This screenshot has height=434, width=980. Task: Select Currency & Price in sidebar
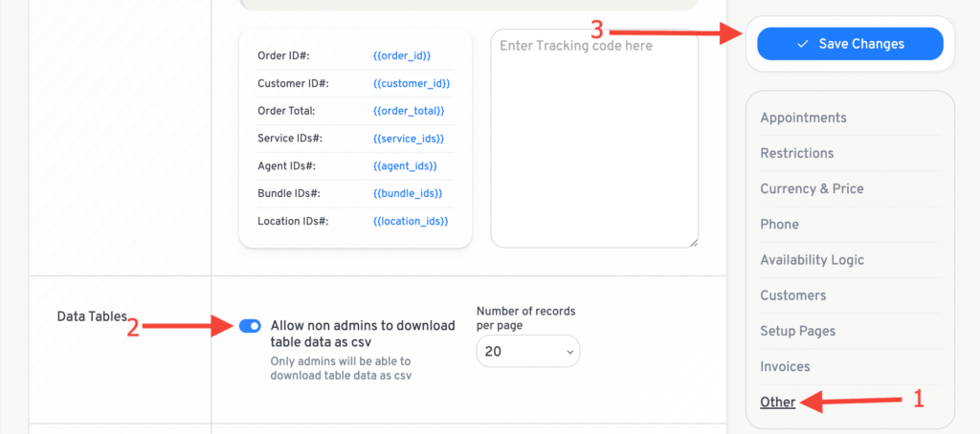[x=812, y=188]
